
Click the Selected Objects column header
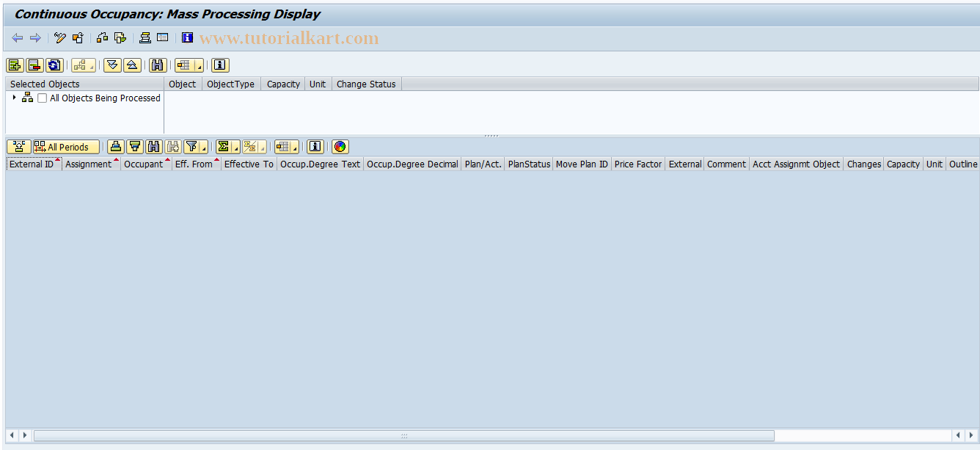point(84,84)
